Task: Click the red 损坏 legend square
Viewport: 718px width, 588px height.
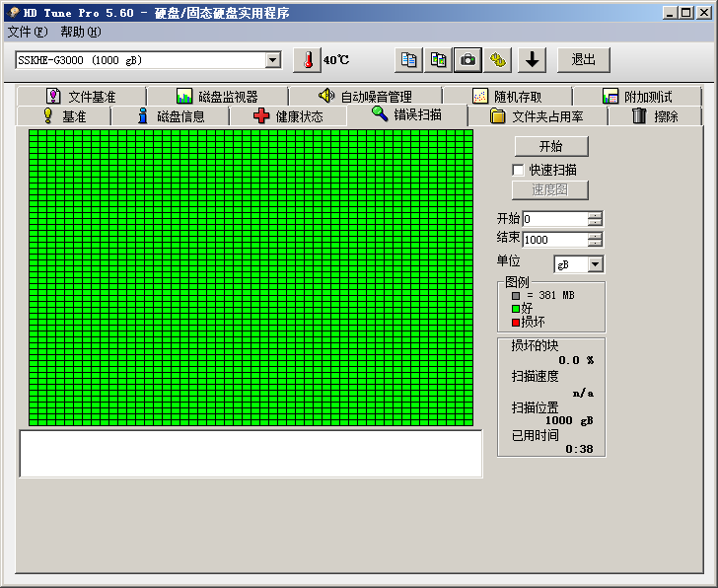Action: tap(516, 323)
